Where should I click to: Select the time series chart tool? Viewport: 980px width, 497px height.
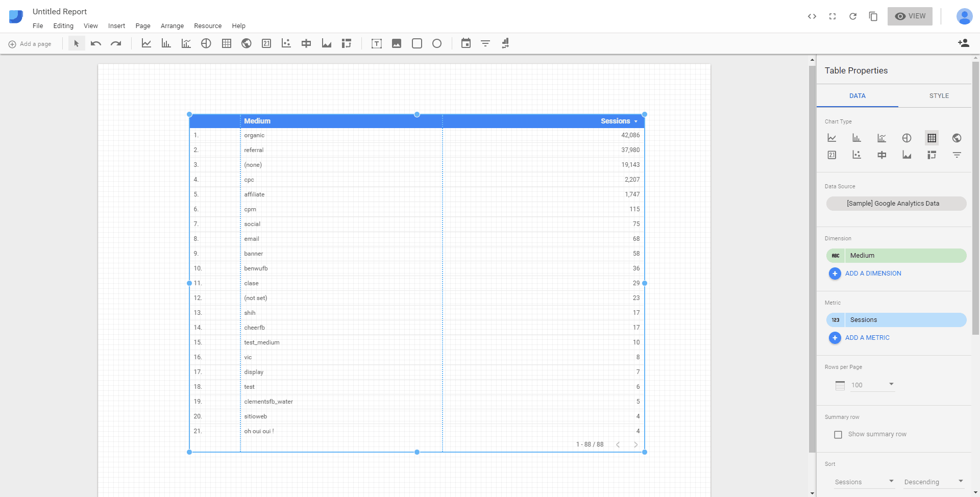[146, 43]
